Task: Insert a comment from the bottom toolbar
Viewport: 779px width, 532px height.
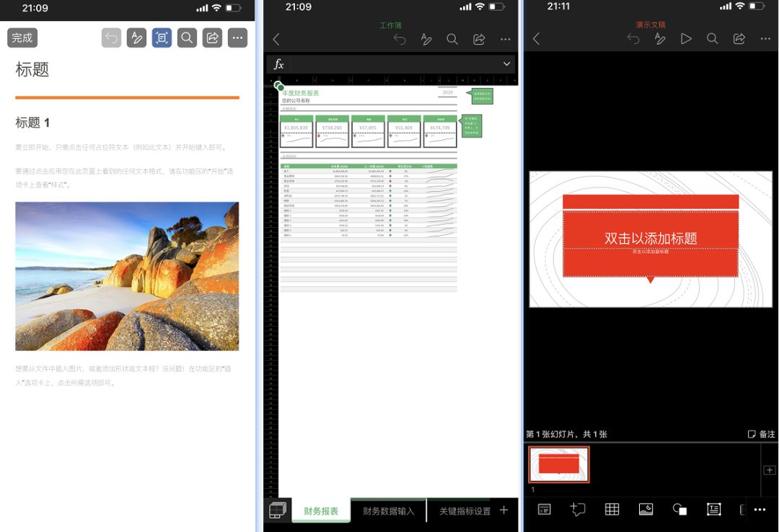Action: pos(578,509)
